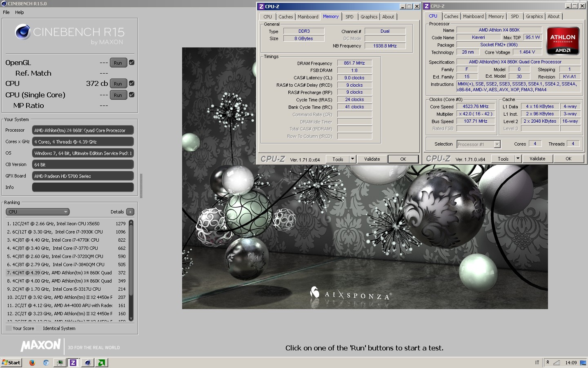Run the CPU benchmark
Image resolution: width=588 pixels, height=368 pixels.
point(118,83)
